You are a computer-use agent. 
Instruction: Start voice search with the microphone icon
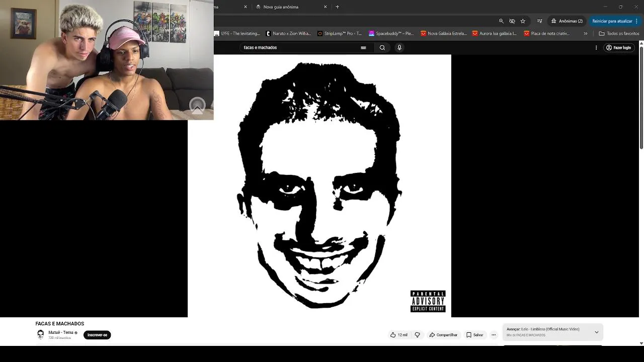tap(399, 48)
